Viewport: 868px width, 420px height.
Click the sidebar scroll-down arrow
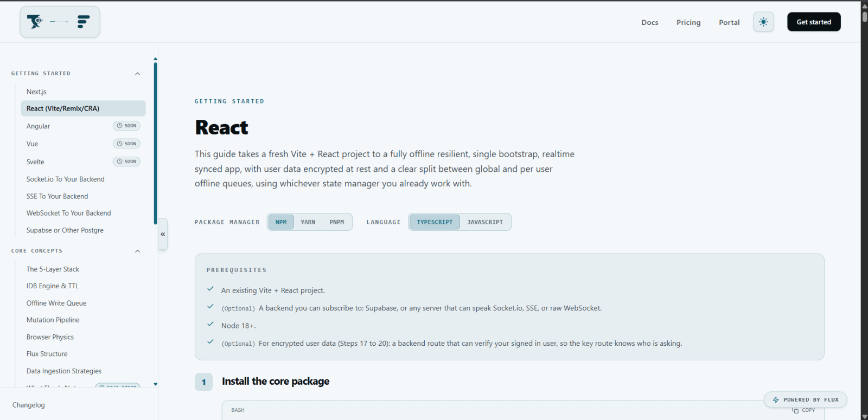(156, 384)
